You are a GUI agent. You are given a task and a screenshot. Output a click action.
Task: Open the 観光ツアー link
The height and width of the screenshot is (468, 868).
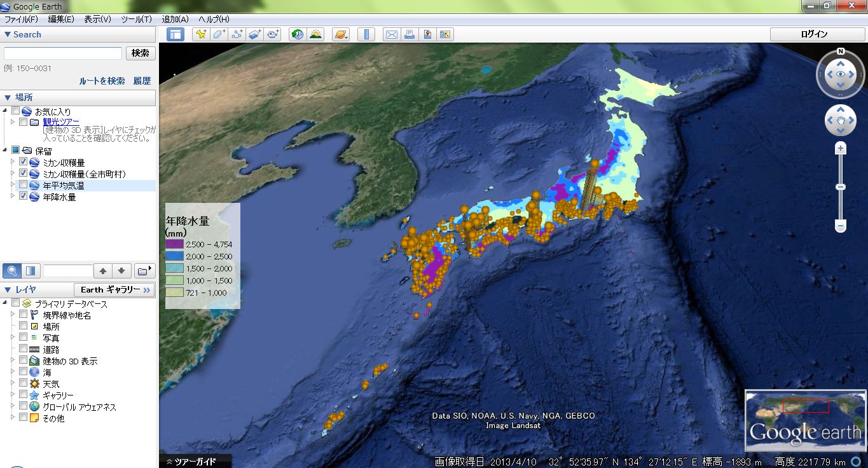pyautogui.click(x=61, y=122)
